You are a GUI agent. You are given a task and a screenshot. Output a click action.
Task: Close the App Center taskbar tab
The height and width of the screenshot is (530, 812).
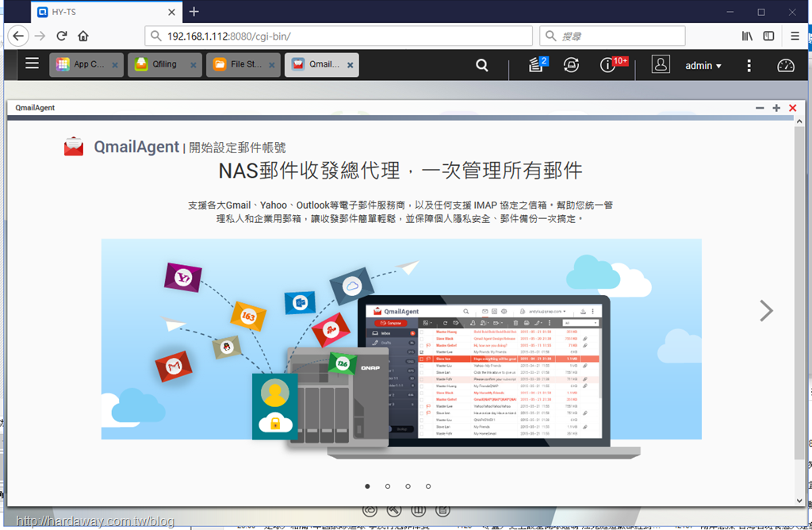pyautogui.click(x=115, y=65)
